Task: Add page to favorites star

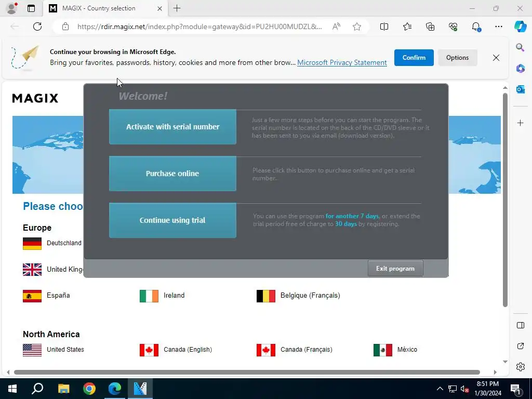Action: point(356,26)
